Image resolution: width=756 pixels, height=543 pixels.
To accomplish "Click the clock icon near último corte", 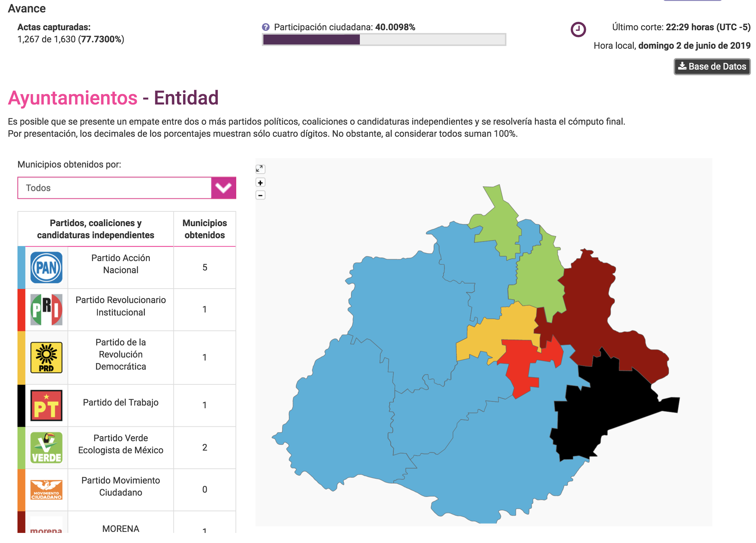I will click(578, 30).
